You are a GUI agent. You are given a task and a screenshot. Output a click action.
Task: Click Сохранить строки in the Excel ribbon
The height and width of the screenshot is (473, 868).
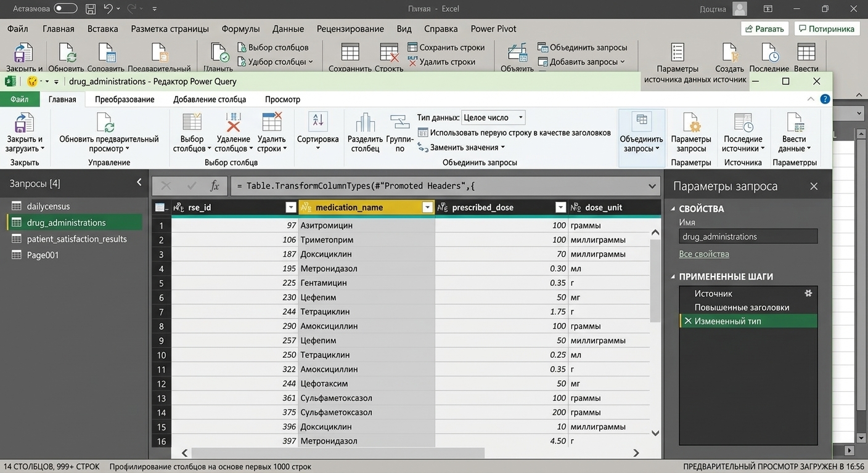446,47
